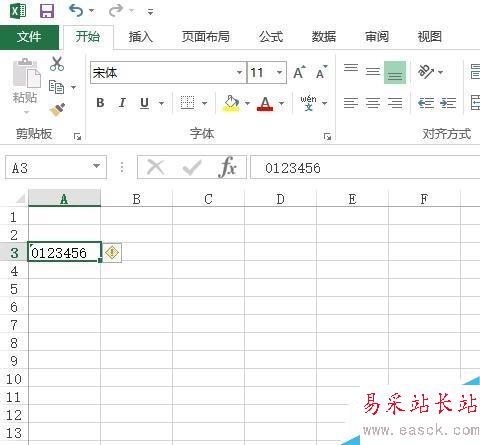Viewport: 480px width, 445px height.
Task: Open the 字体 dialog launcher
Action: click(327, 136)
